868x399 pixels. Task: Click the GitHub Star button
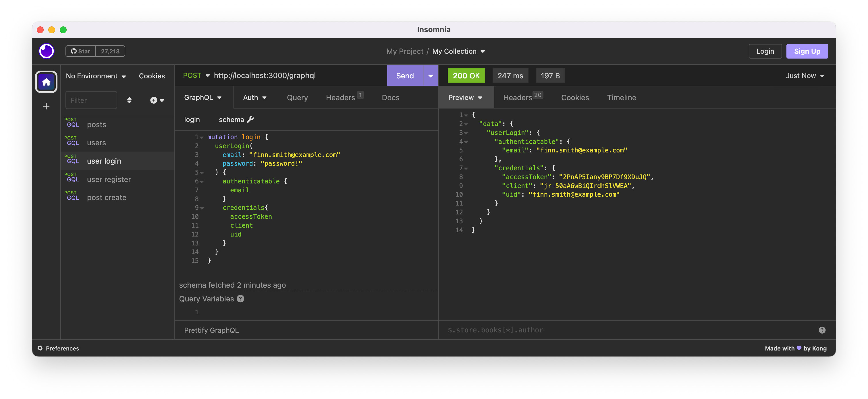81,51
